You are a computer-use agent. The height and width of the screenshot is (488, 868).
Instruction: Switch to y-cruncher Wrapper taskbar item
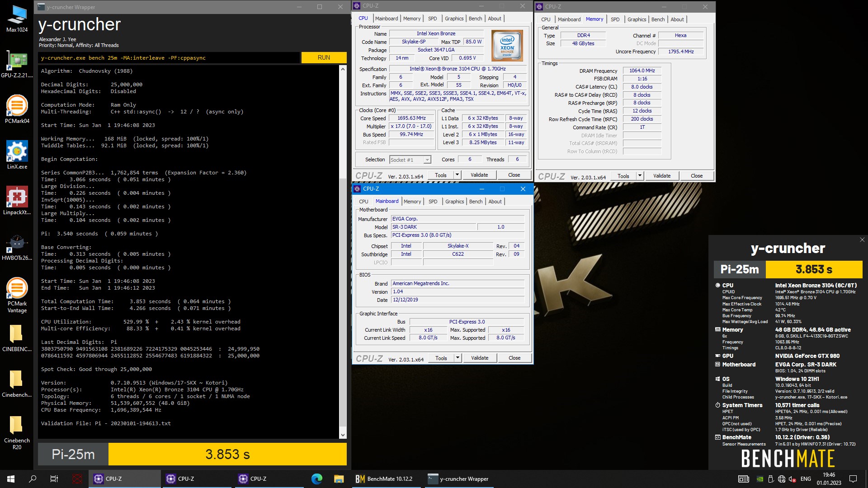pyautogui.click(x=458, y=479)
